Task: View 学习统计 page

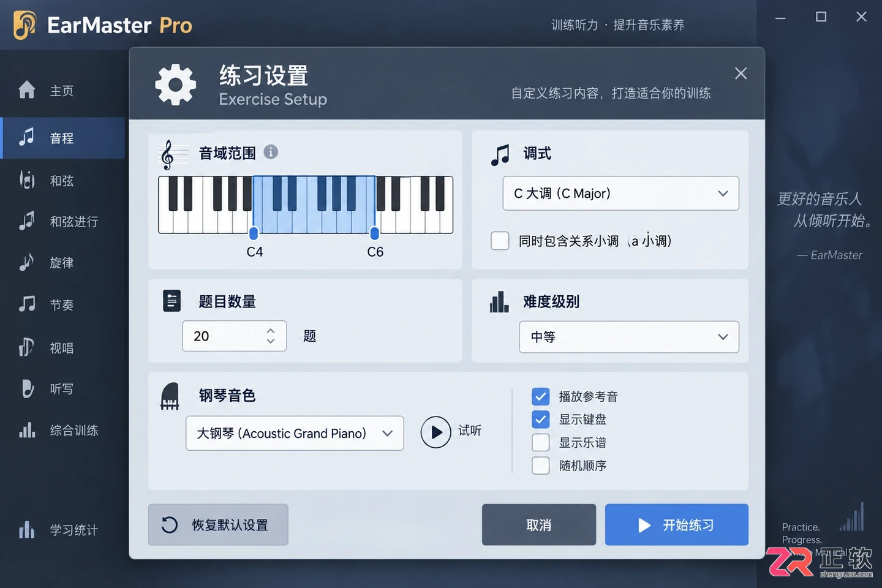Action: tap(62, 530)
